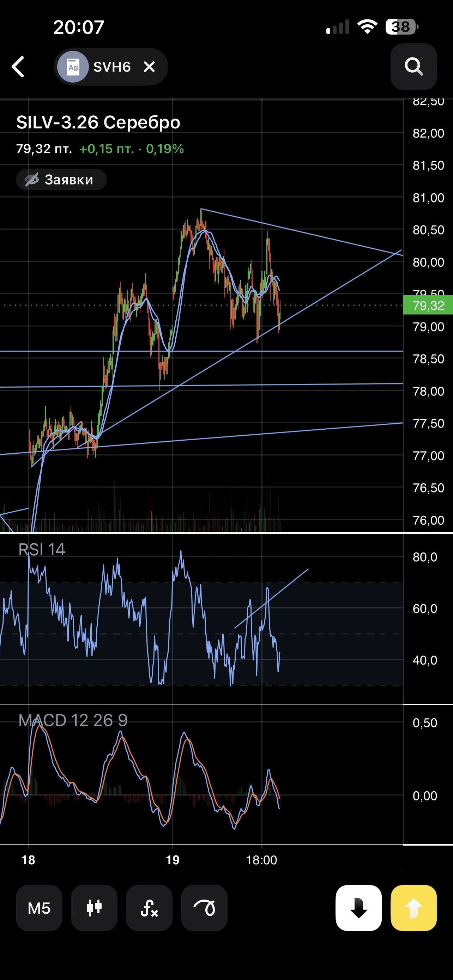This screenshot has height=980, width=453.
Task: Tap the RSI 40,0 scale value
Action: (425, 660)
